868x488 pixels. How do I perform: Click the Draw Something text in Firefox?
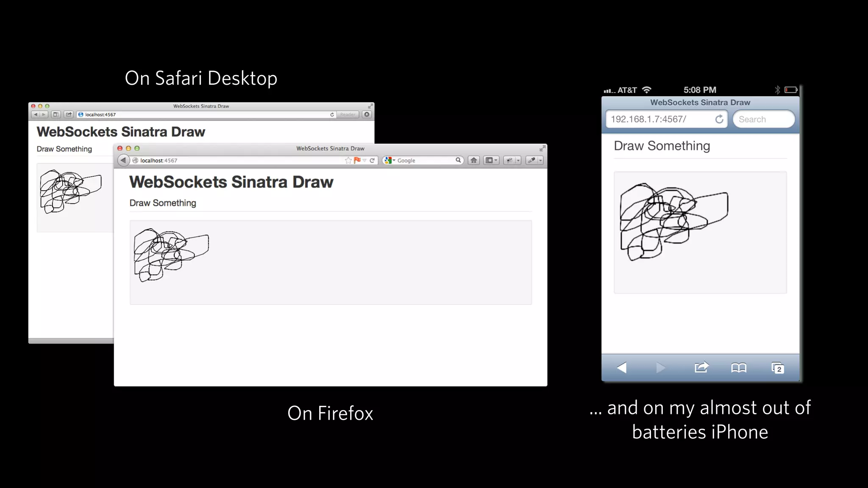tap(163, 203)
